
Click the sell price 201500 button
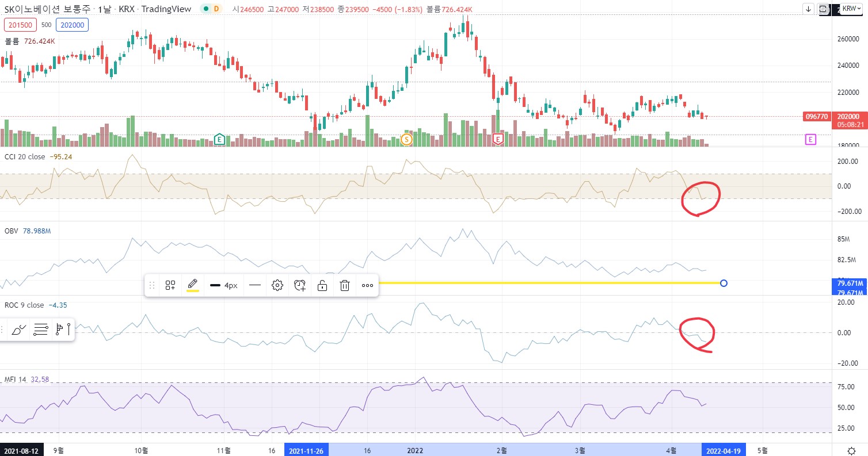pyautogui.click(x=20, y=25)
